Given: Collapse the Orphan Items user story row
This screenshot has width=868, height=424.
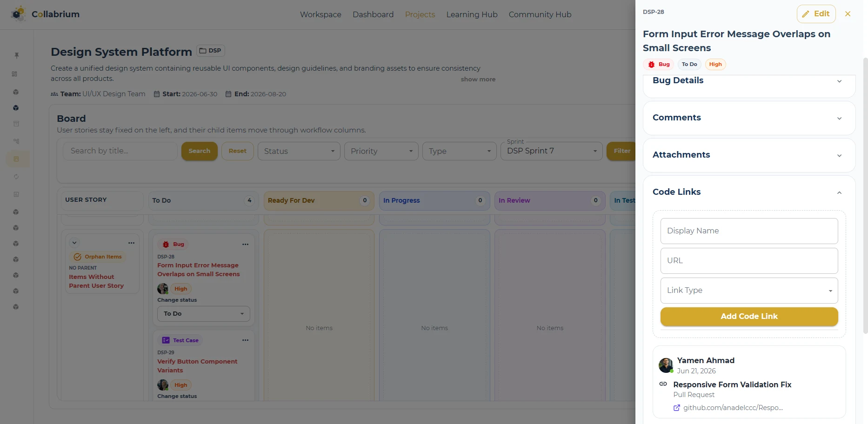Looking at the screenshot, I should point(74,243).
